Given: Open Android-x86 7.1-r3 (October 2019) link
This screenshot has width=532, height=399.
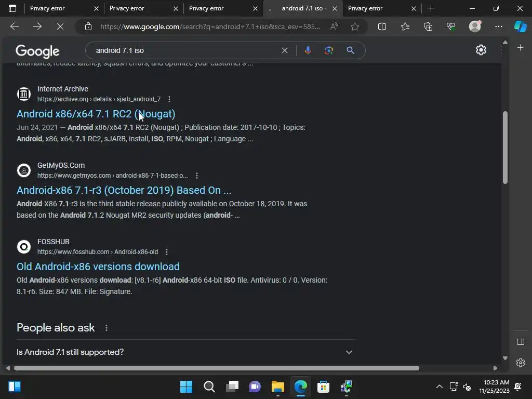Looking at the screenshot, I should pyautogui.click(x=124, y=190).
